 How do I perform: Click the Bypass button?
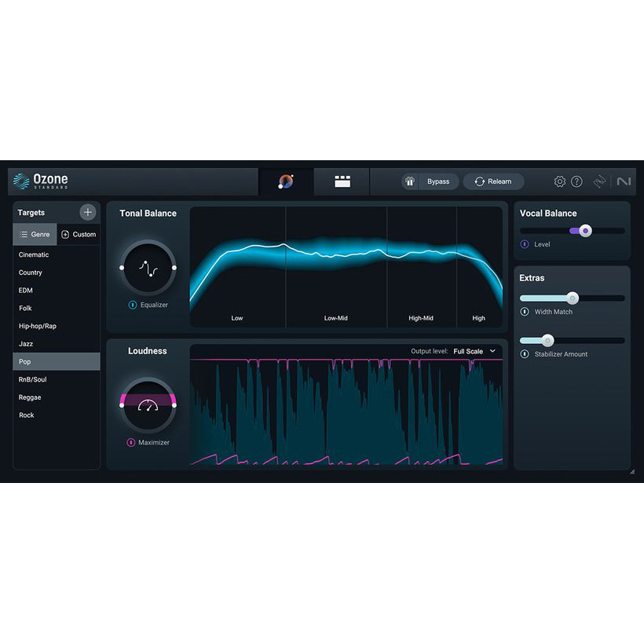click(437, 181)
